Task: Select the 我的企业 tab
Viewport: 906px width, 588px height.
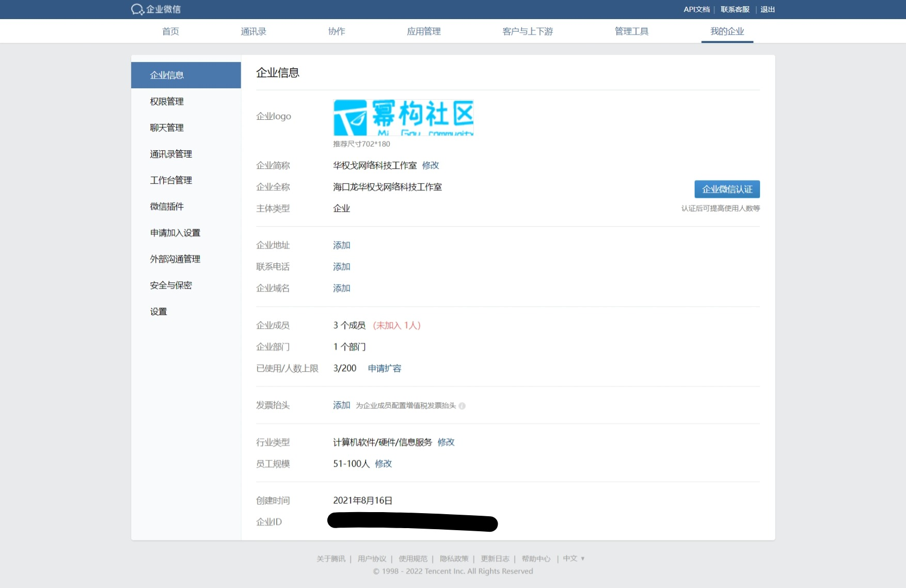Action: click(x=727, y=31)
